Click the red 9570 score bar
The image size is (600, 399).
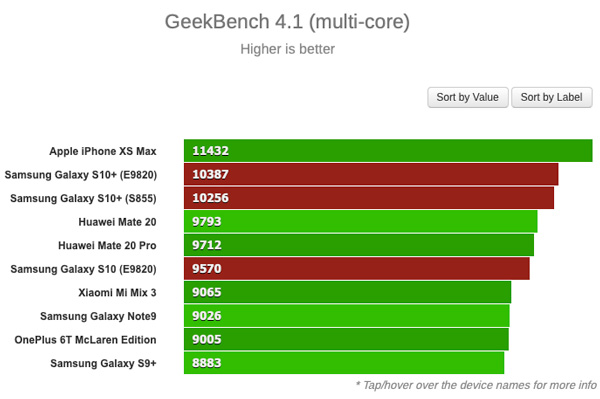357,269
